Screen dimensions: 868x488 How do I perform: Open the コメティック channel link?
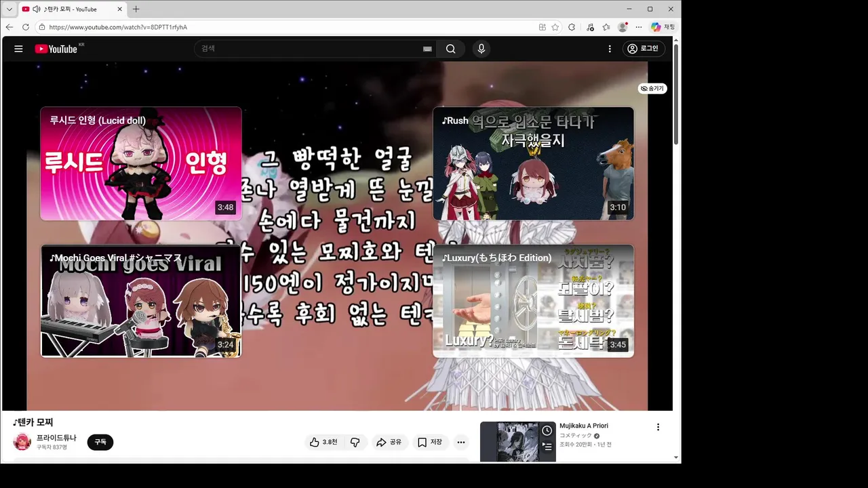click(576, 435)
